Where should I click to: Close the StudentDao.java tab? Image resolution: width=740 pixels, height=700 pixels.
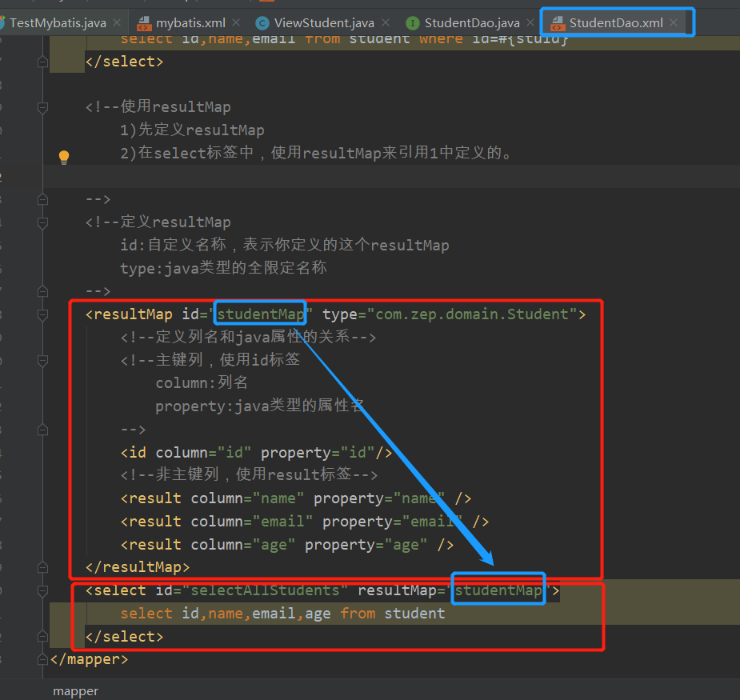point(530,22)
